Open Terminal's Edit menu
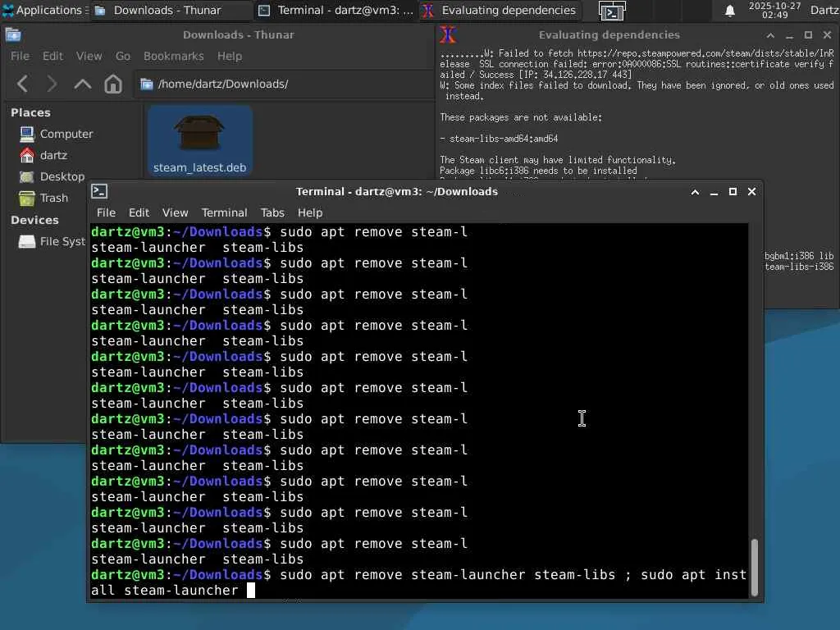The image size is (840, 630). [139, 212]
